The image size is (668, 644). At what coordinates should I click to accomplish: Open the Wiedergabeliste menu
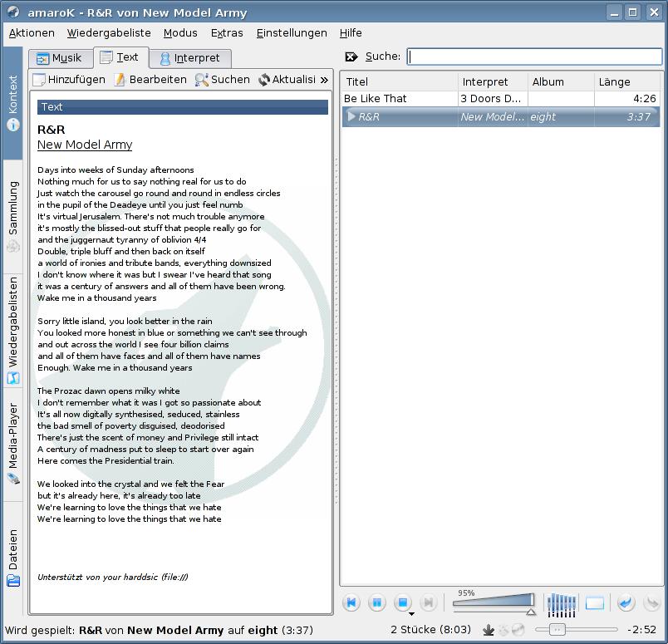point(109,32)
